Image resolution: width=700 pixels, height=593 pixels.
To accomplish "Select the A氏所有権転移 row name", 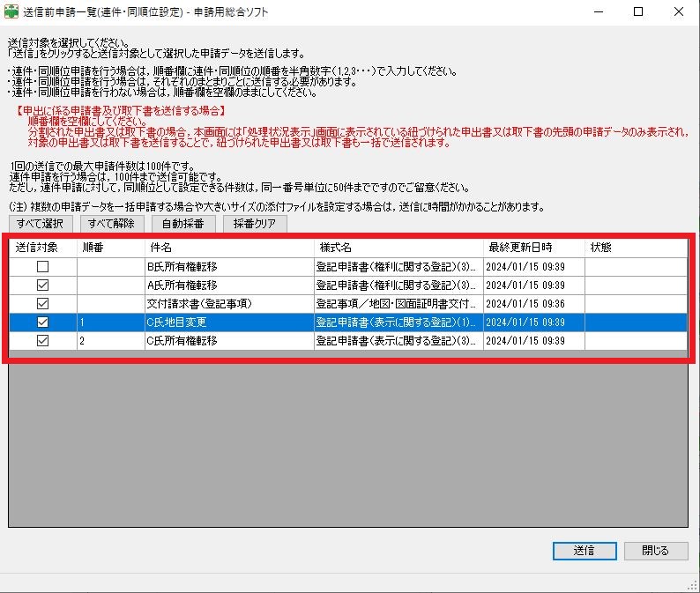I will click(182, 285).
